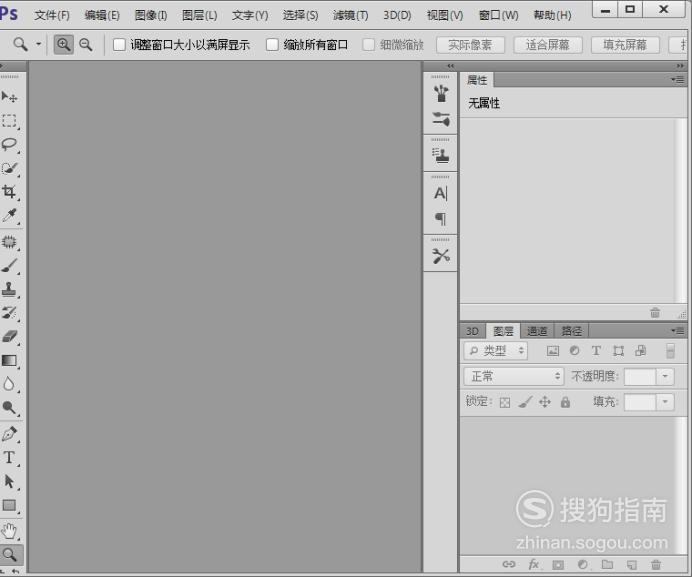Select the Eyedropper tool
The width and height of the screenshot is (692, 577).
click(9, 215)
